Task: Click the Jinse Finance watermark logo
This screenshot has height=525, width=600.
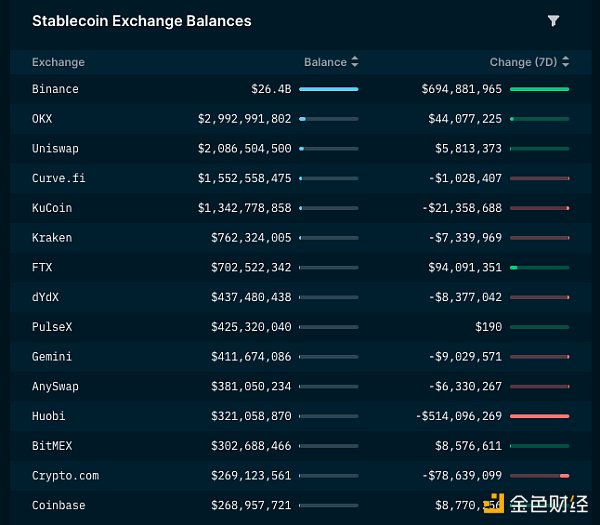Action: (x=536, y=504)
